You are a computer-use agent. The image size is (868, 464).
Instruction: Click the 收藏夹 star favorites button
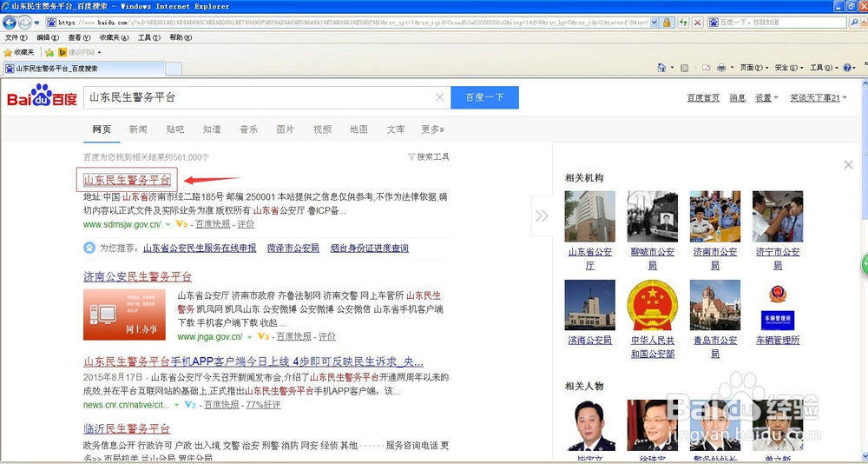(x=19, y=52)
